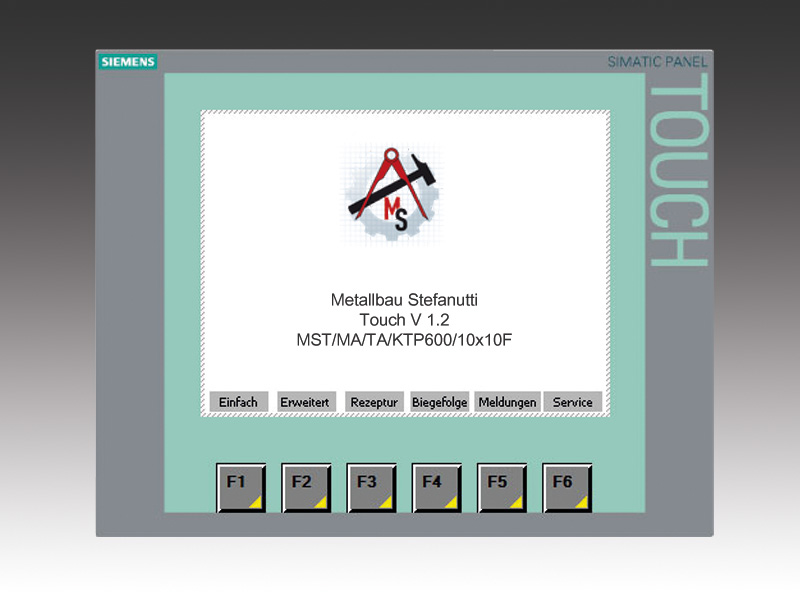Hit the F6 function key
The image size is (800, 600).
pyautogui.click(x=568, y=488)
